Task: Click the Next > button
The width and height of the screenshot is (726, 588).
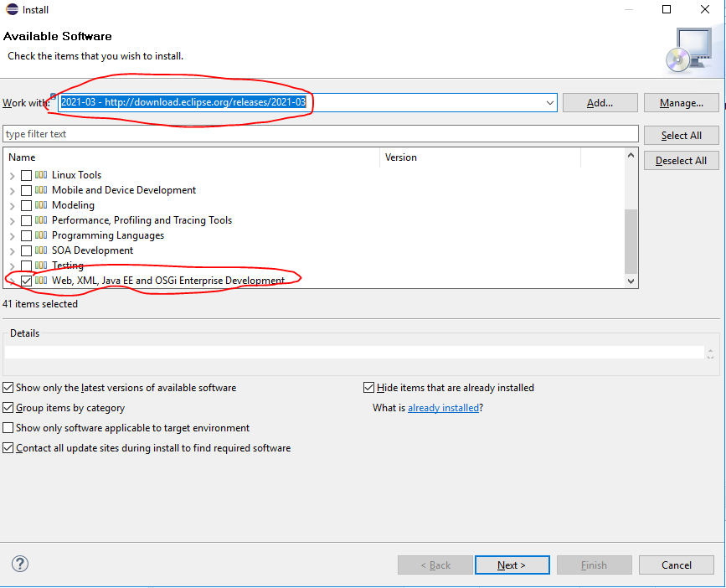Action: point(512,565)
